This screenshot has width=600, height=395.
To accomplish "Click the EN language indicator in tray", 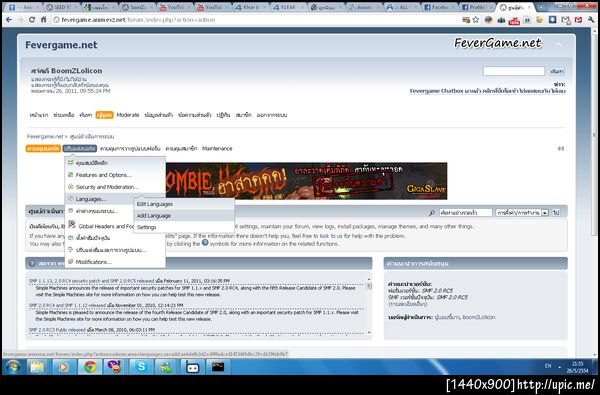I will tap(548, 366).
